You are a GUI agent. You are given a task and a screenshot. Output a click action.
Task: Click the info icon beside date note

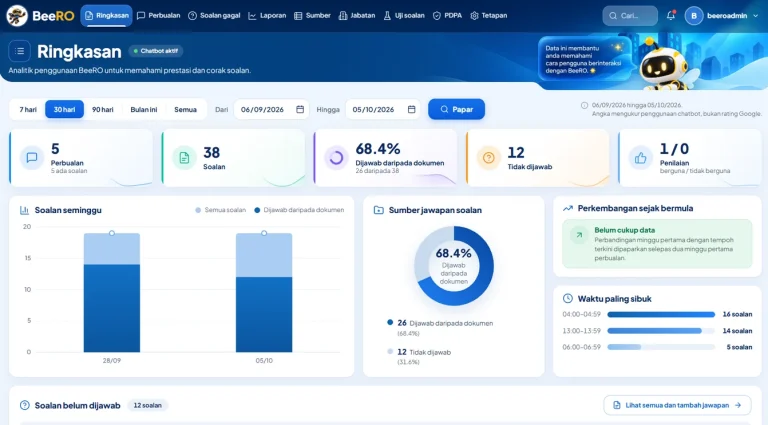(584, 105)
